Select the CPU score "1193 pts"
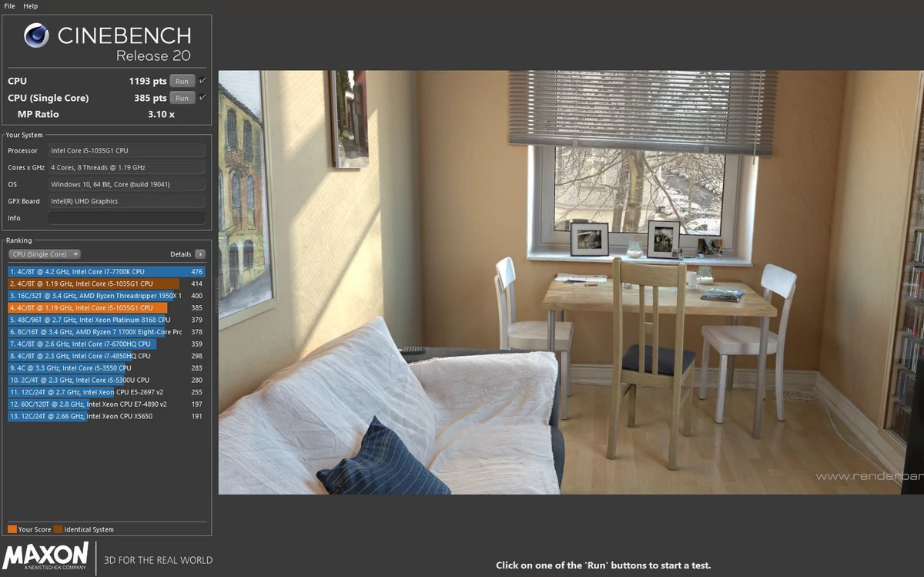Screen dimensions: 924x577 click(148, 81)
